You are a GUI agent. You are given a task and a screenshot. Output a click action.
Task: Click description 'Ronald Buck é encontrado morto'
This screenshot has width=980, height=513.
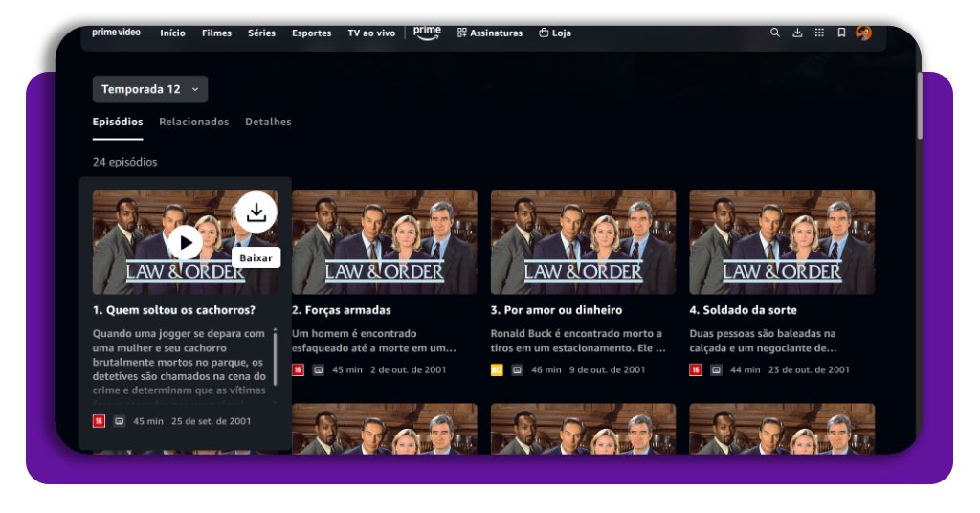click(578, 341)
